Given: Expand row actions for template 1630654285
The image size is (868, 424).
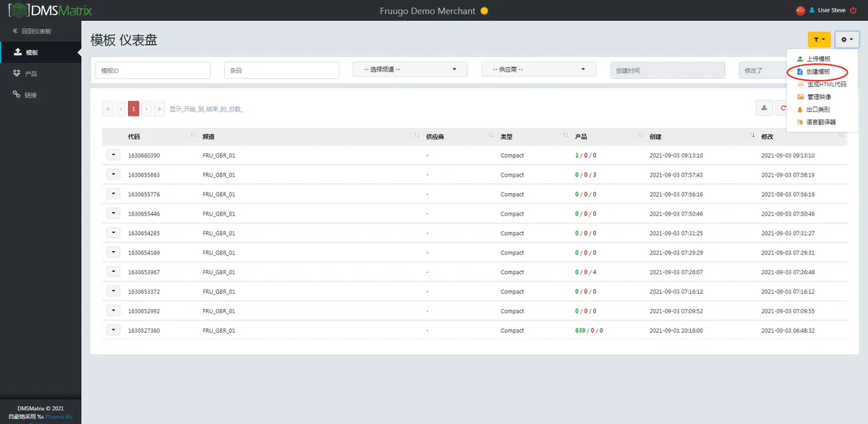Looking at the screenshot, I should (x=114, y=232).
